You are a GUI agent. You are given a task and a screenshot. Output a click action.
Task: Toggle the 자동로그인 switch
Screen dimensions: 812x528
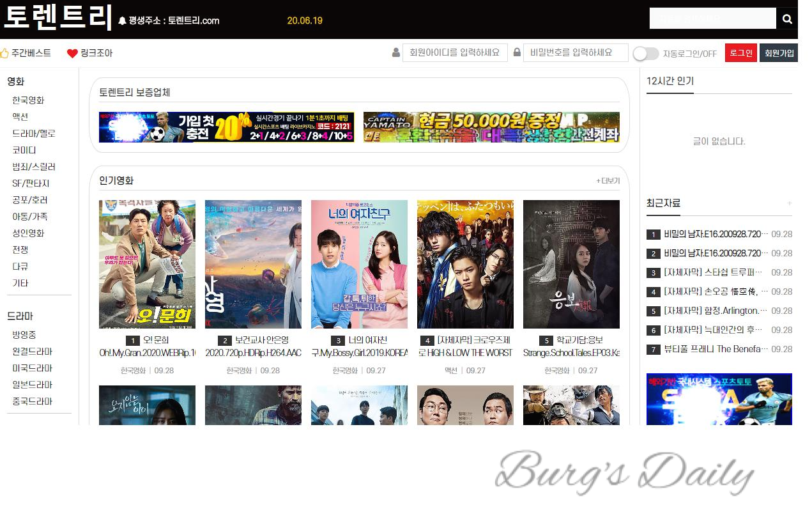pyautogui.click(x=646, y=54)
